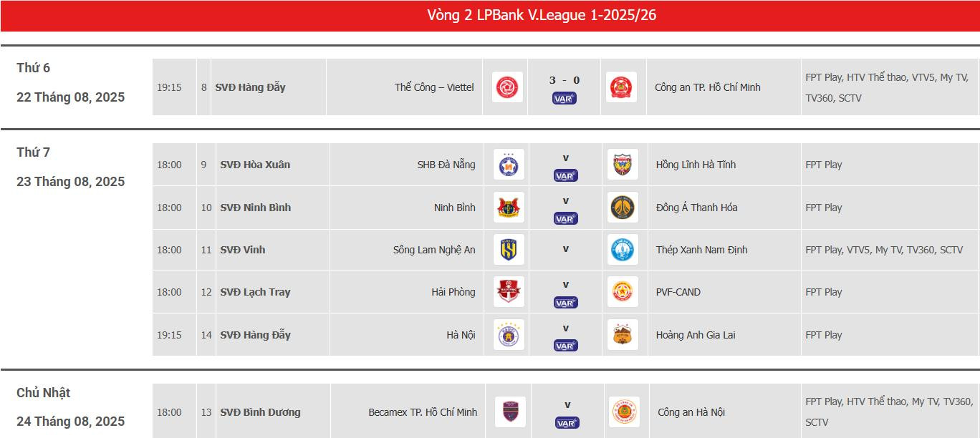Click the 3 - 0 match score
This screenshot has width=980, height=438.
[x=565, y=80]
